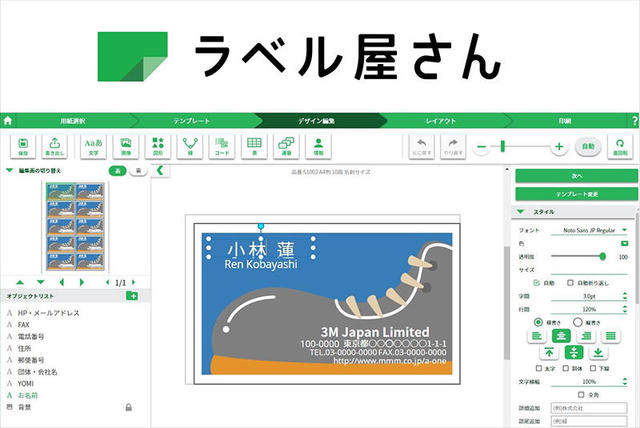Enable 自動折り返し auto wrap checkbox
Screen dimensions: 640x428
tap(570, 282)
